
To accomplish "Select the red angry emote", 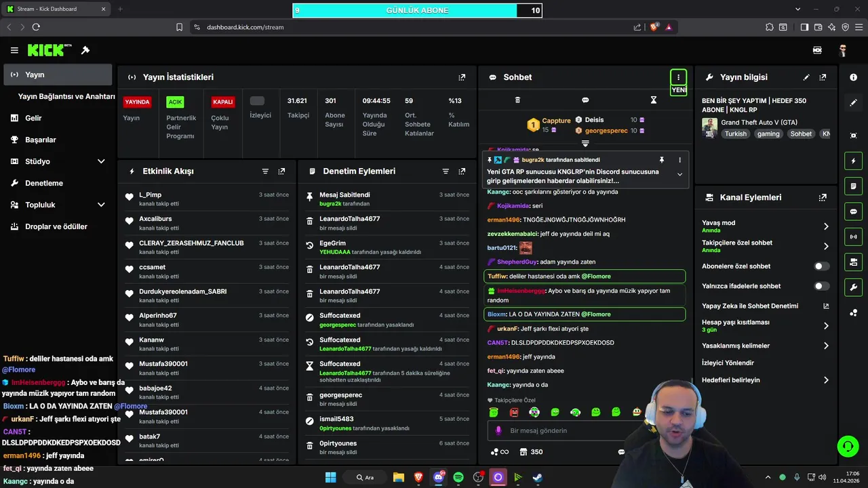I will point(514,412).
